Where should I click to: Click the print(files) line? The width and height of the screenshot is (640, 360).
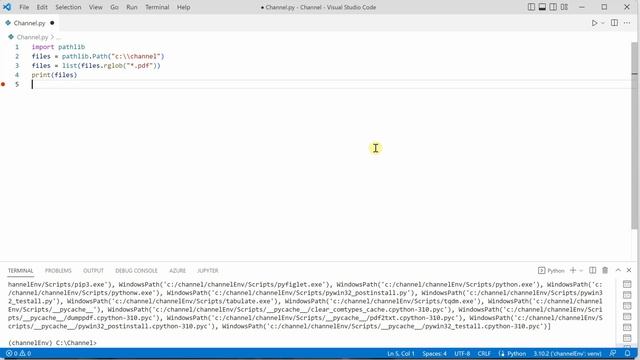click(54, 75)
